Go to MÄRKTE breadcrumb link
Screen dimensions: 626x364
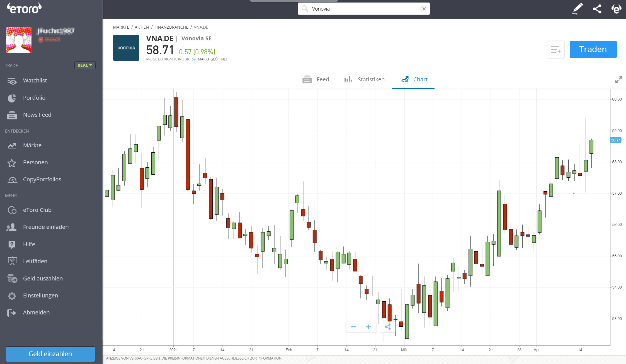(121, 27)
